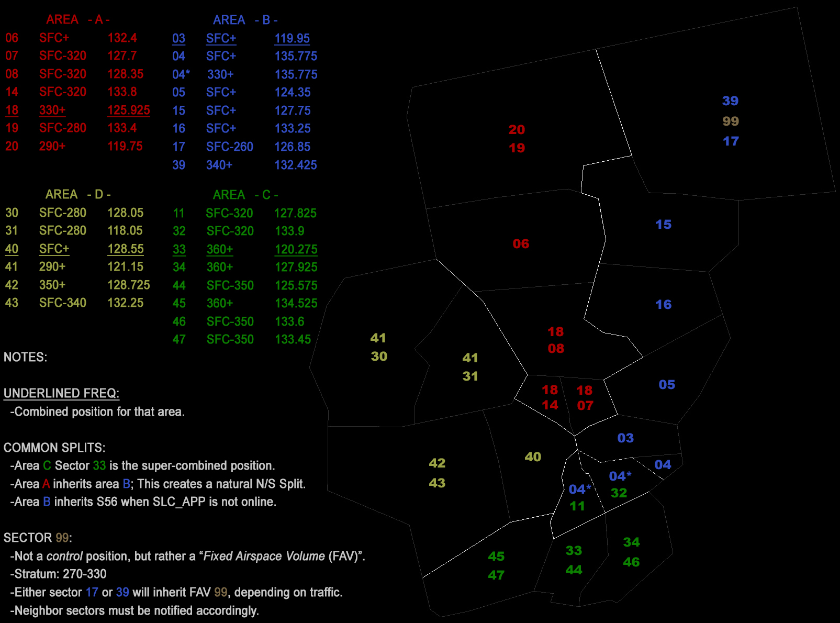
Task: Click the brown 99 label on the map
Action: tap(731, 121)
